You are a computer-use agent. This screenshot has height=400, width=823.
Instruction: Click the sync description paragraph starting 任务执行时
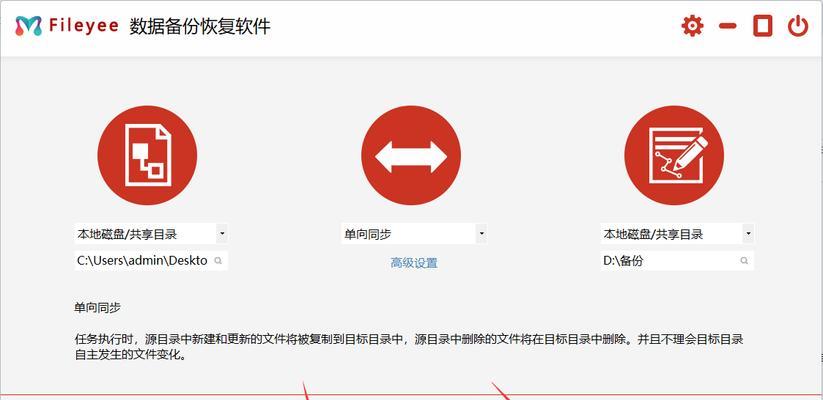point(409,347)
